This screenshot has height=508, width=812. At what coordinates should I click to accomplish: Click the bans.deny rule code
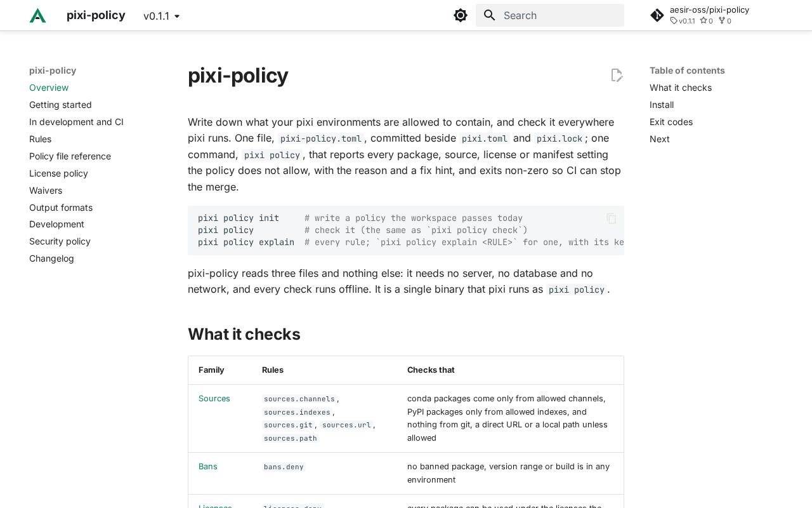coord(284,467)
